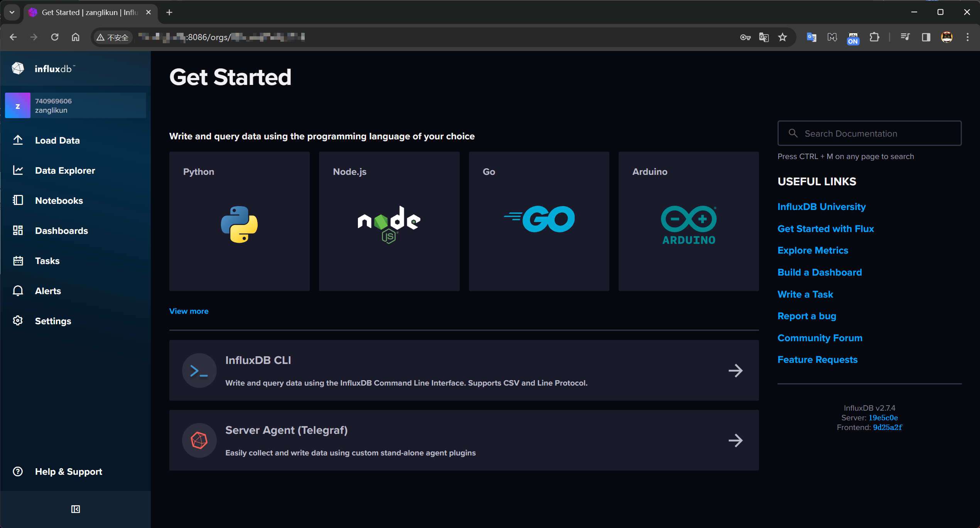
Task: Expand the InfluxDB CLI arrow
Action: click(735, 371)
